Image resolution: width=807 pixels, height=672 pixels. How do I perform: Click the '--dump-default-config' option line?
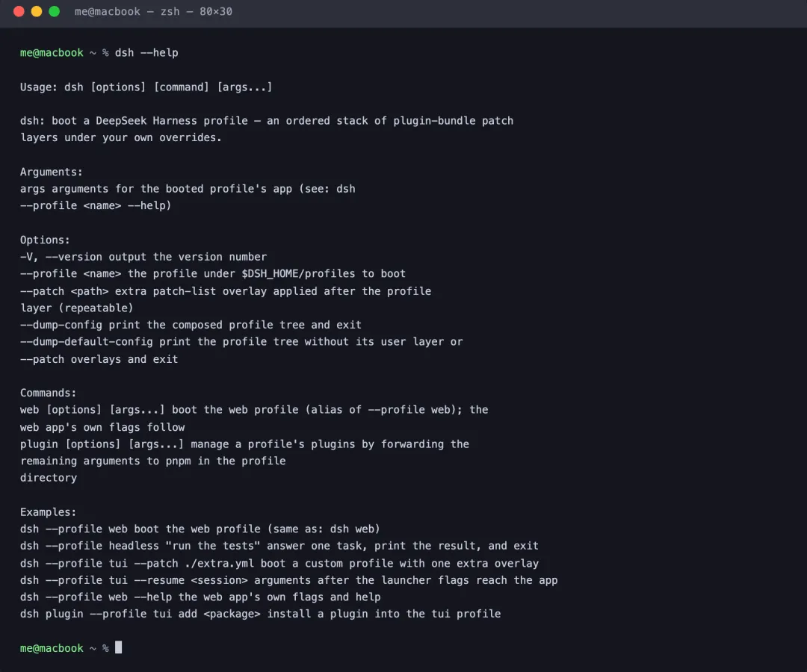click(x=241, y=342)
